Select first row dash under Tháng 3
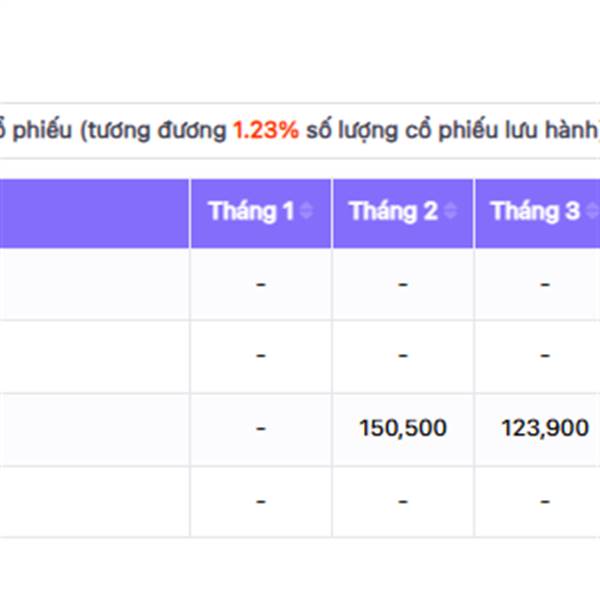Image resolution: width=600 pixels, height=600 pixels. coord(545,285)
